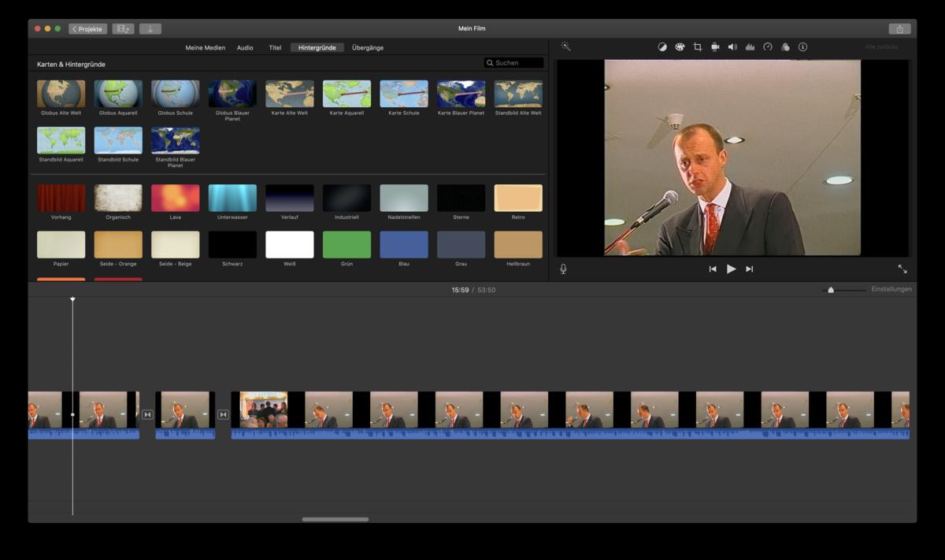Screen dimensions: 945x560
Task: Choose the Standbild Aquarell thumbnail
Action: coord(61,140)
